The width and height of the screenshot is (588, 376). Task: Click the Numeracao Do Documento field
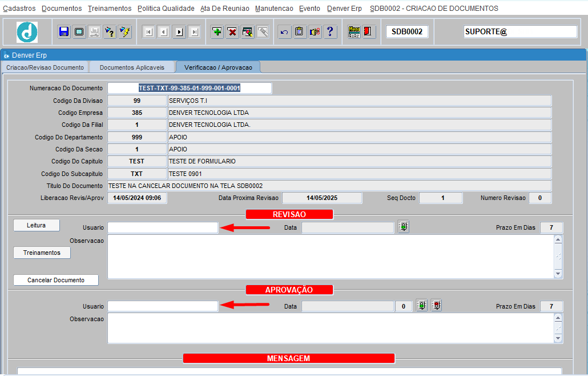[190, 88]
